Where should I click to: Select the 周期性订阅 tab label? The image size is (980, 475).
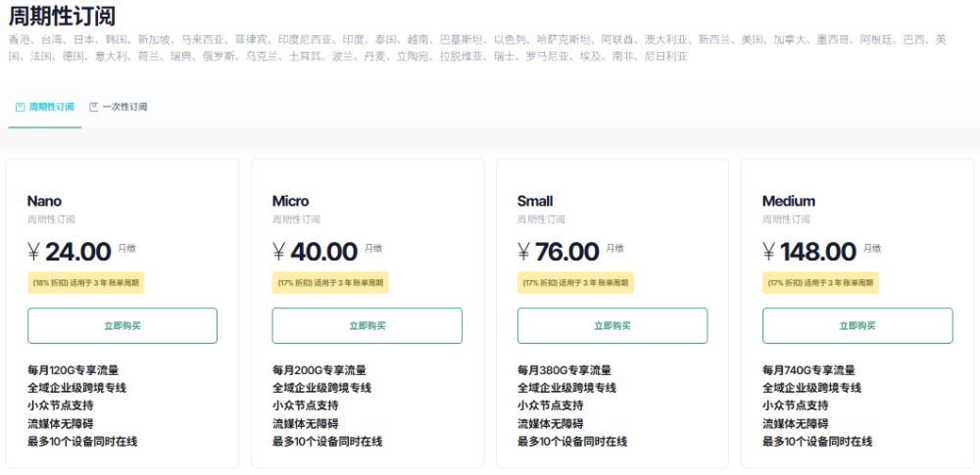[x=51, y=107]
